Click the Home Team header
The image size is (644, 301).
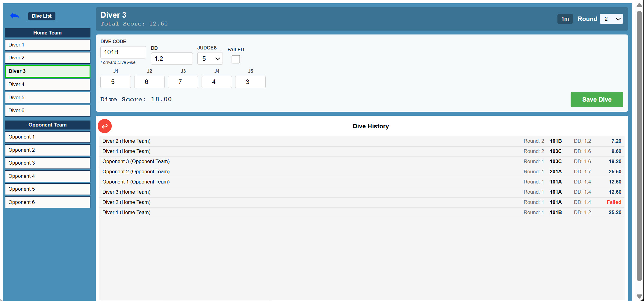click(x=48, y=33)
